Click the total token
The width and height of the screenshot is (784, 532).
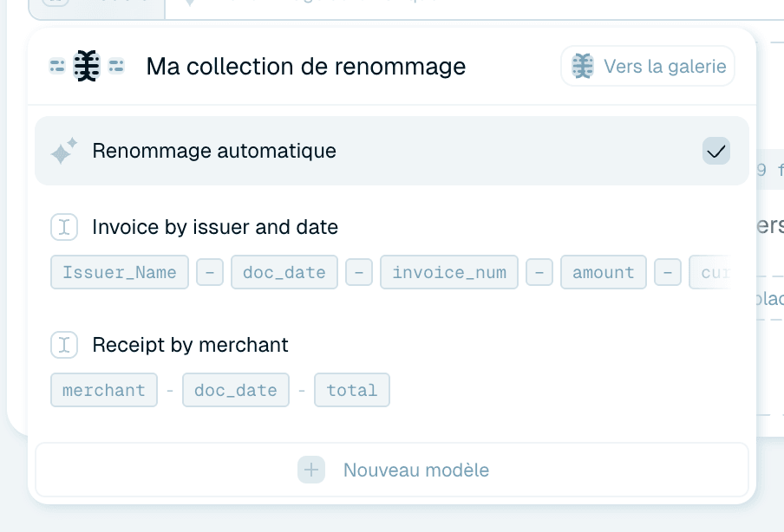click(x=352, y=390)
